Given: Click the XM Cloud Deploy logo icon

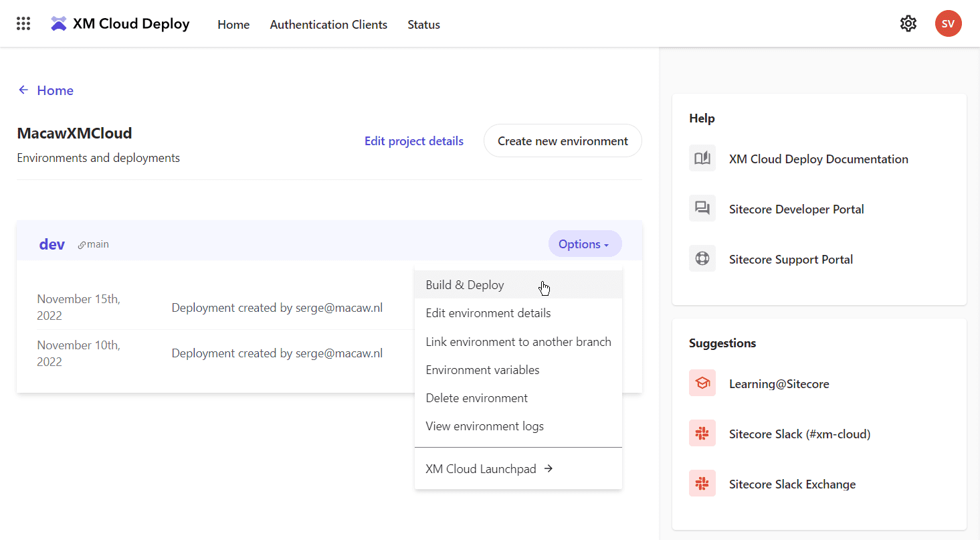Looking at the screenshot, I should pyautogui.click(x=59, y=24).
